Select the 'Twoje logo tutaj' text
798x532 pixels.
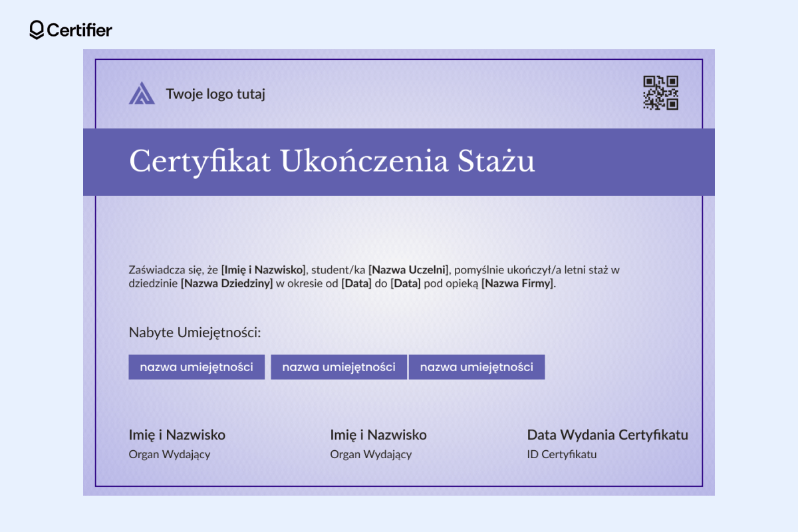(215, 94)
